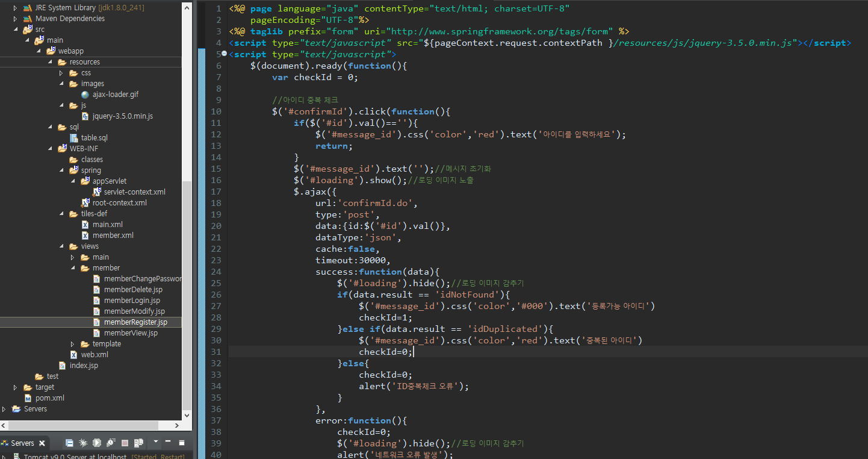The width and height of the screenshot is (868, 459).
Task: Close the Servers tab
Action: point(42,443)
